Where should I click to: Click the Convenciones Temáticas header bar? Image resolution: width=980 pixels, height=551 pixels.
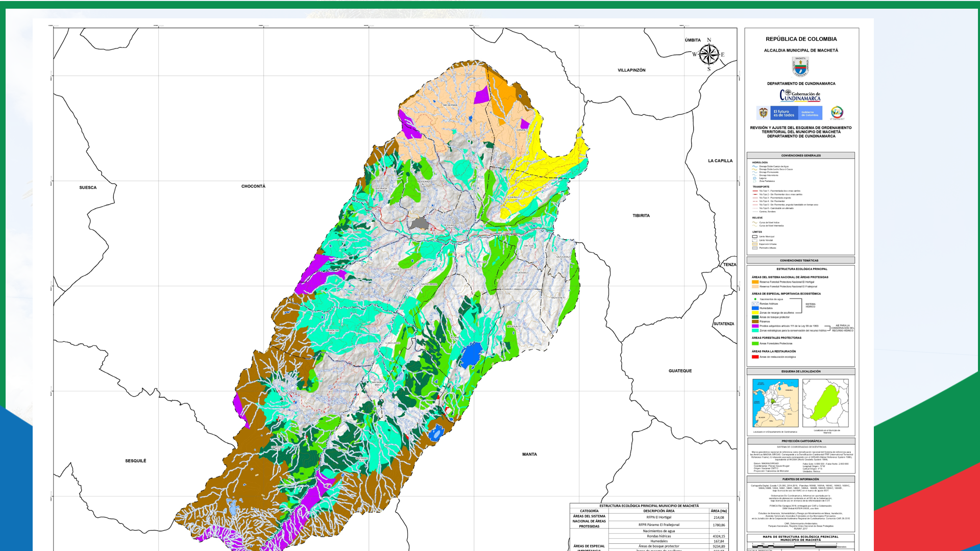click(x=800, y=260)
